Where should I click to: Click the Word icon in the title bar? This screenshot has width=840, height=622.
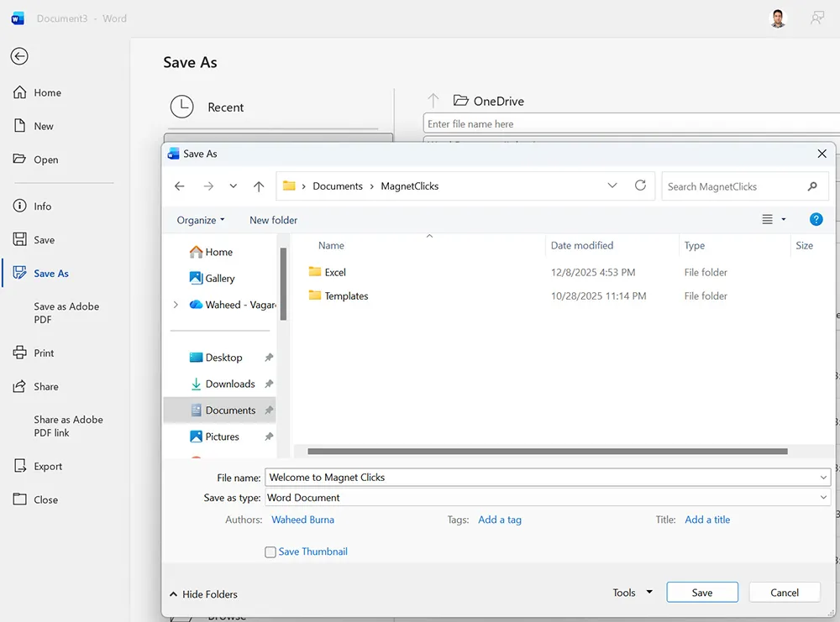17,18
